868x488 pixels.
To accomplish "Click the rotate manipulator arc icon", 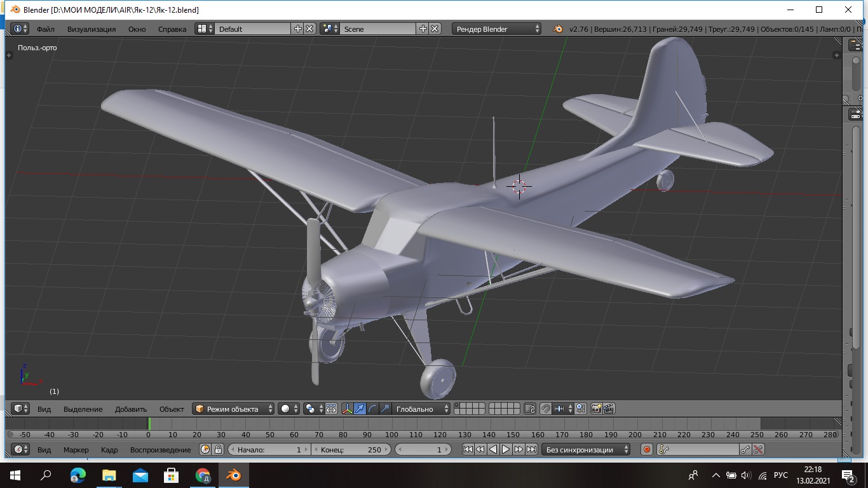I will [x=373, y=409].
